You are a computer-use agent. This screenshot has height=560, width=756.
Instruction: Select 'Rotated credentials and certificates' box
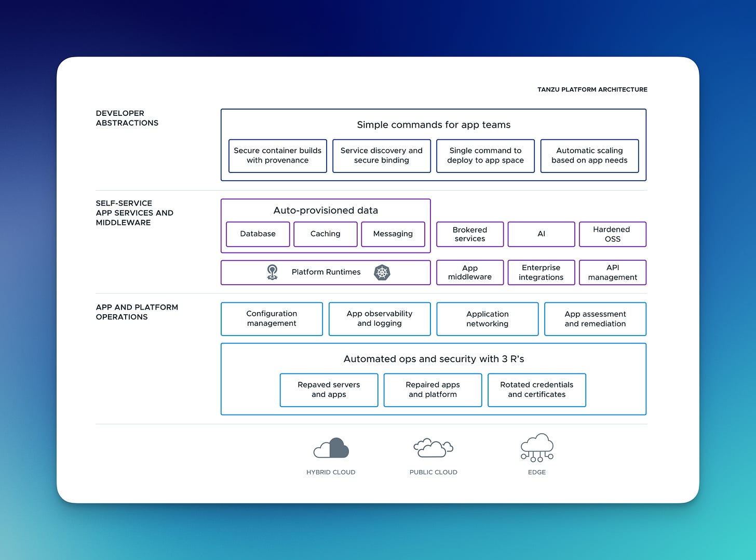(x=537, y=390)
